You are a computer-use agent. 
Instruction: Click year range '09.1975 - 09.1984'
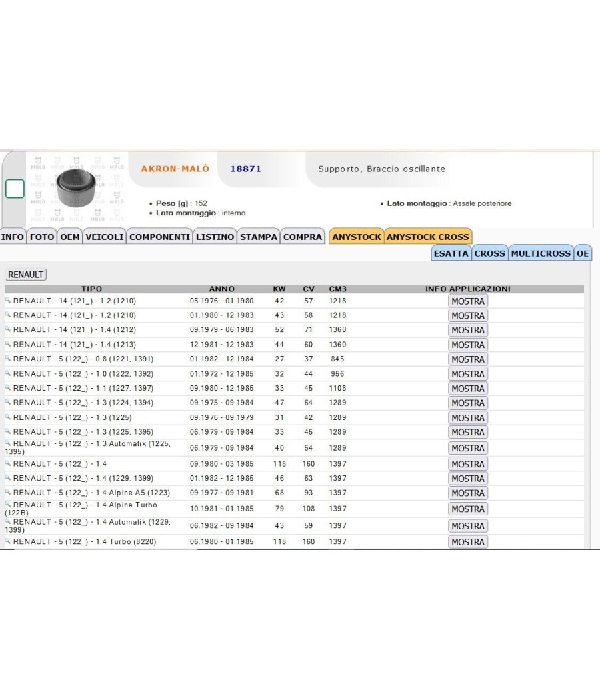click(x=221, y=402)
